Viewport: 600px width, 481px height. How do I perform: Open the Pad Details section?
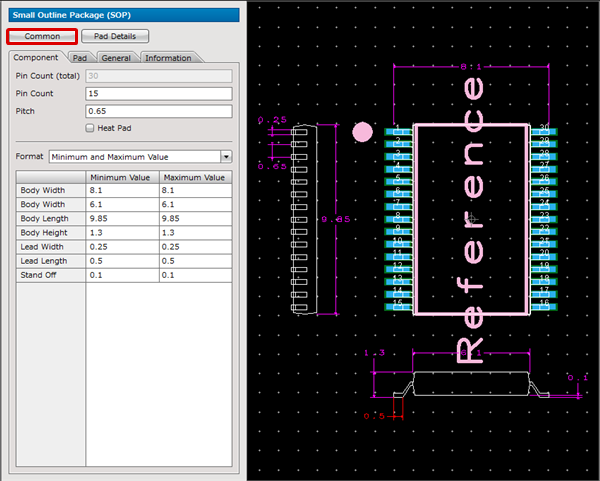[x=115, y=36]
